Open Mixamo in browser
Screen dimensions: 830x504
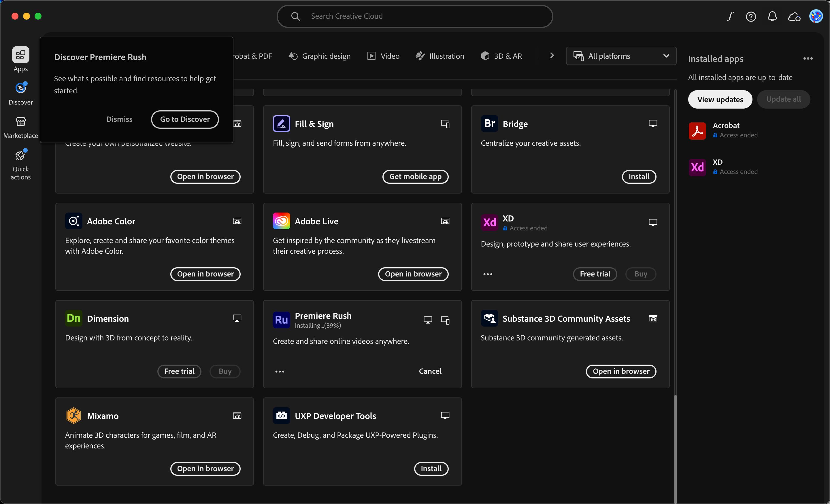point(205,468)
